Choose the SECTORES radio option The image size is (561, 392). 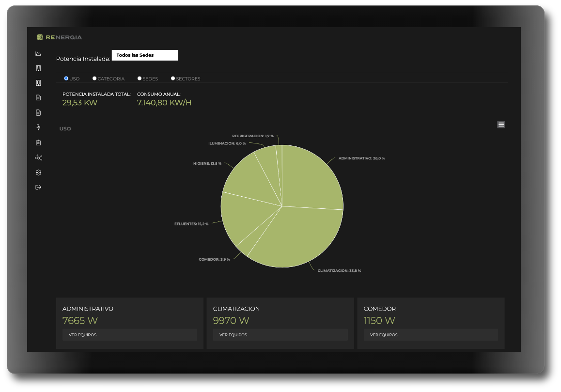[x=173, y=78]
